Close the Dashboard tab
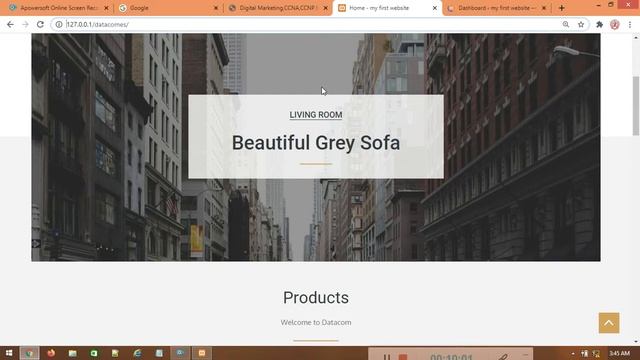 click(544, 8)
